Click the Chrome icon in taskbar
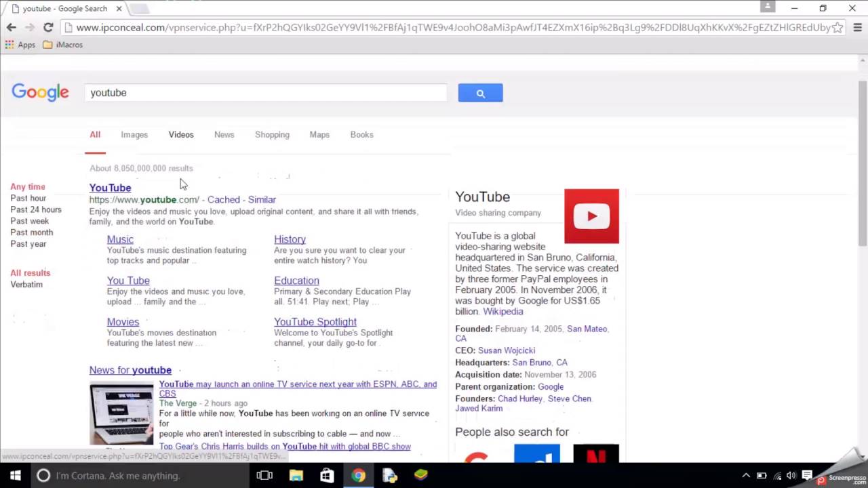This screenshot has width=868, height=488. 358,475
